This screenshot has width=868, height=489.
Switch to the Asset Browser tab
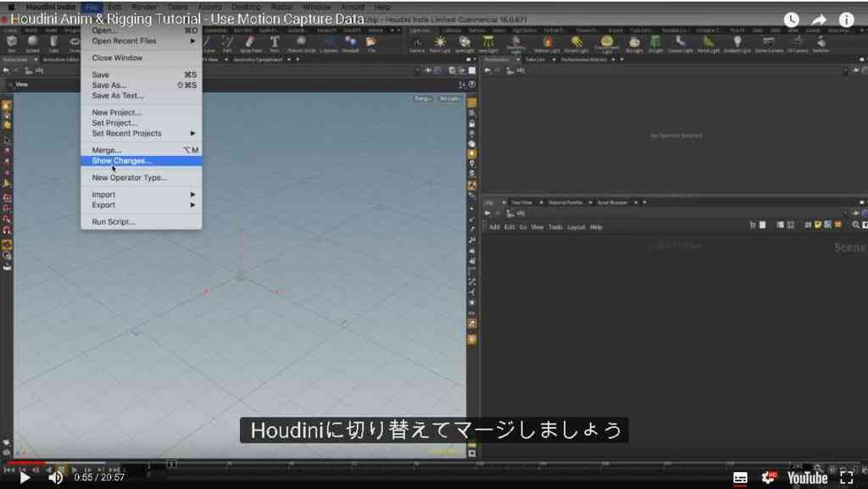tap(612, 203)
